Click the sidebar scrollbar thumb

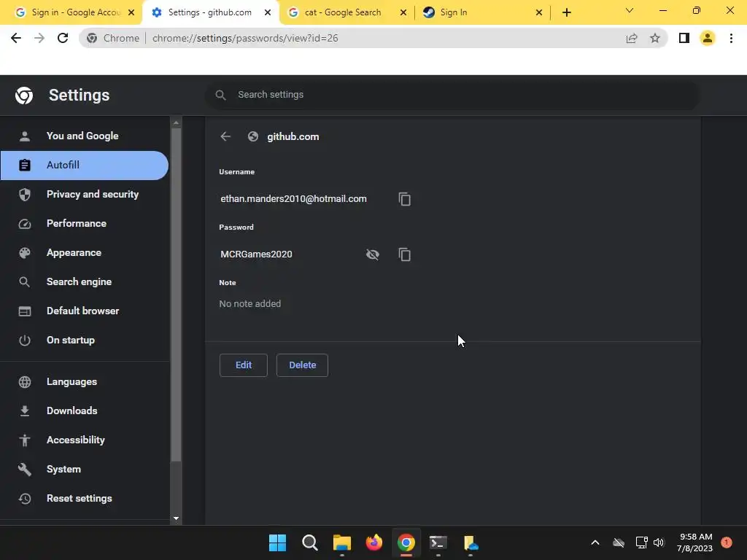176,295
